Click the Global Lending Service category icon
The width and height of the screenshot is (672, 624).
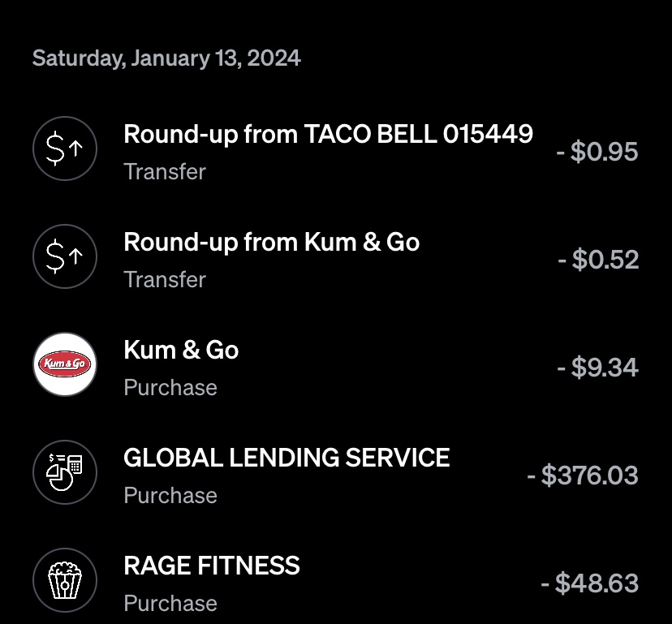tap(65, 472)
